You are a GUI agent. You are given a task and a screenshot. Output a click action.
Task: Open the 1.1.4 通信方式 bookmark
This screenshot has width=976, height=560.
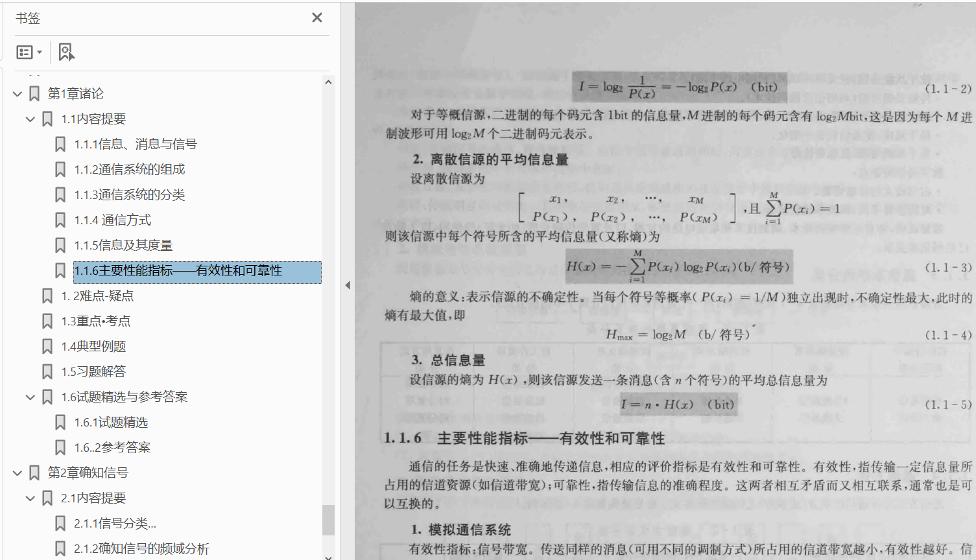114,220
